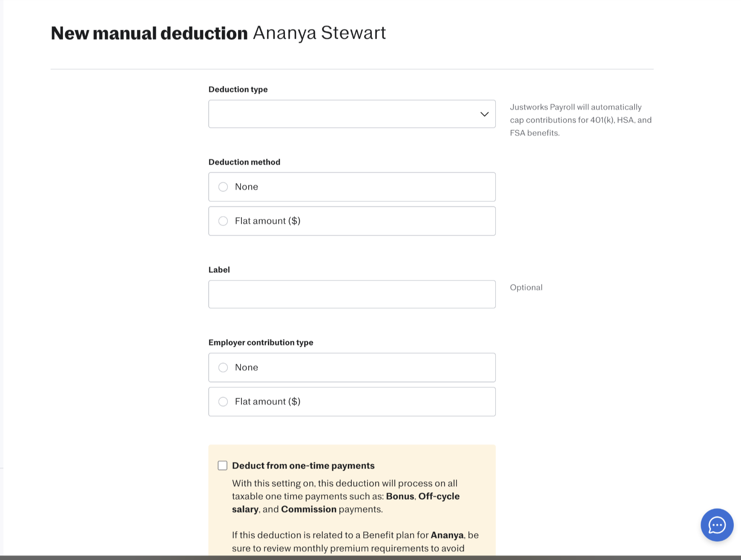
Task: Open the Deduction type dropdown
Action: [x=352, y=114]
